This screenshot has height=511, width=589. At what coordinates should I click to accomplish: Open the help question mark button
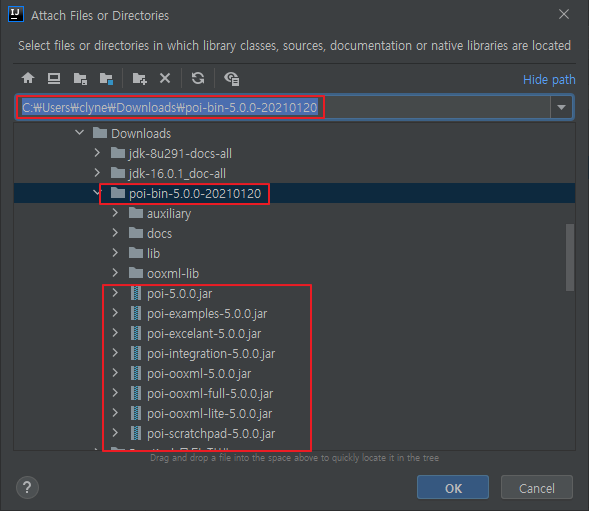pyautogui.click(x=27, y=488)
